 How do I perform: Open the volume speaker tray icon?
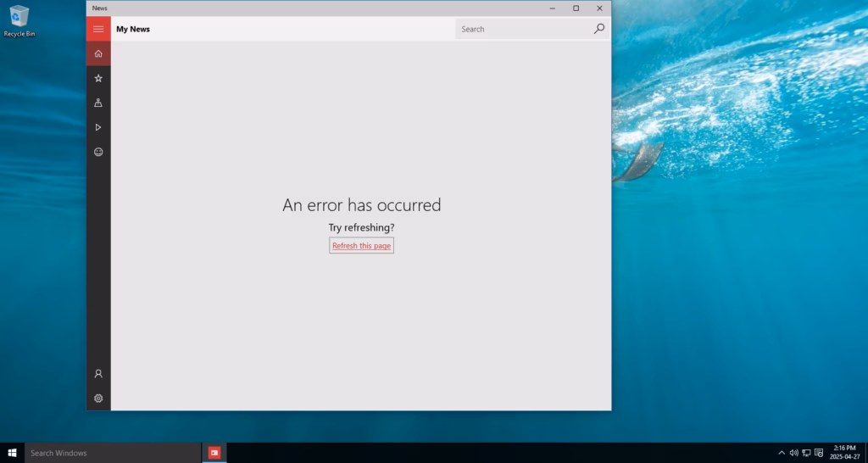pyautogui.click(x=793, y=453)
